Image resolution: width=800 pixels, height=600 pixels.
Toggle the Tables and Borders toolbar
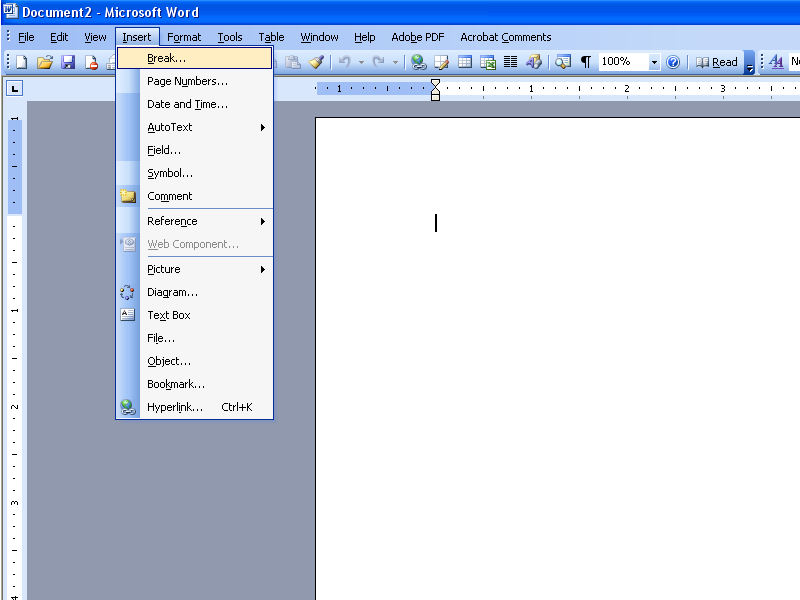441,61
